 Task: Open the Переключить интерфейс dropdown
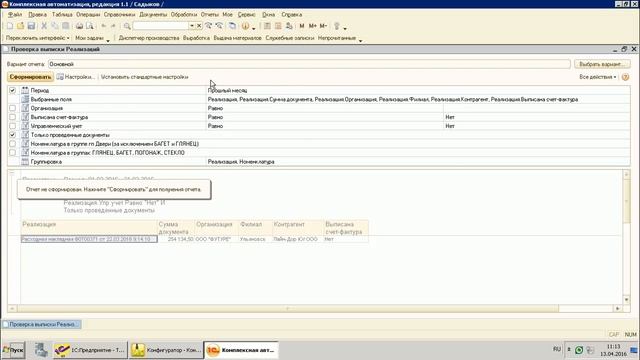38,38
